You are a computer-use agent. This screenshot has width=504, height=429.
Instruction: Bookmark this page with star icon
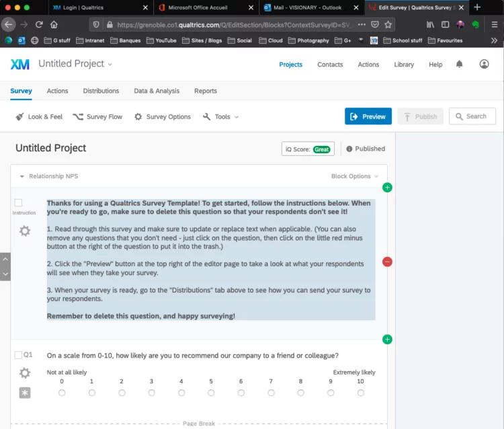(x=388, y=25)
